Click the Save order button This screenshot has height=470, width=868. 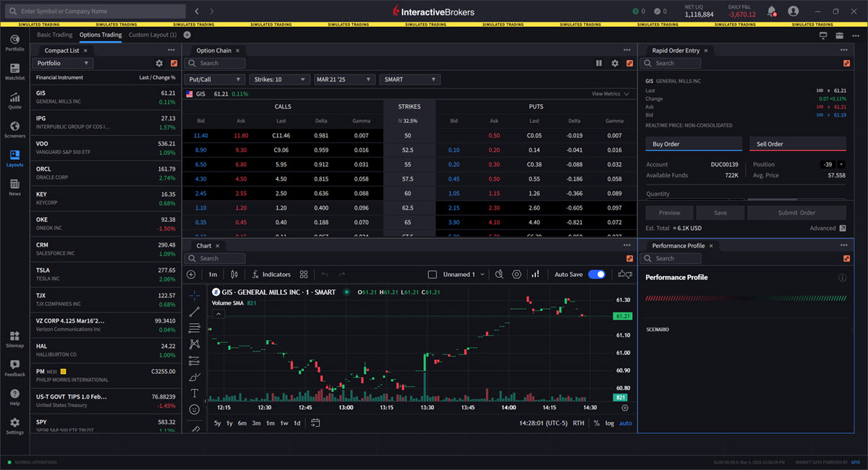[x=720, y=213]
